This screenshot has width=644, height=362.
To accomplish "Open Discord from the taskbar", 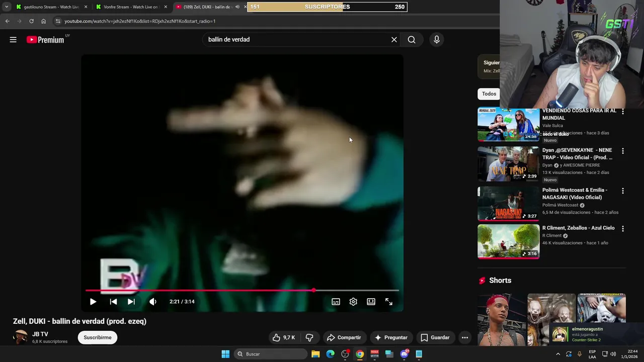I will click(x=405, y=354).
